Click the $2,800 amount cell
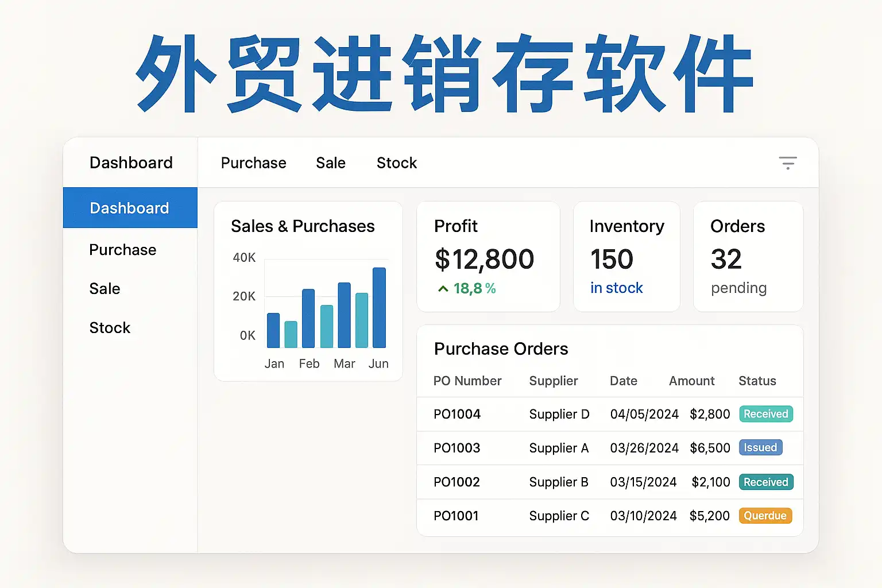This screenshot has height=588, width=882. point(710,414)
